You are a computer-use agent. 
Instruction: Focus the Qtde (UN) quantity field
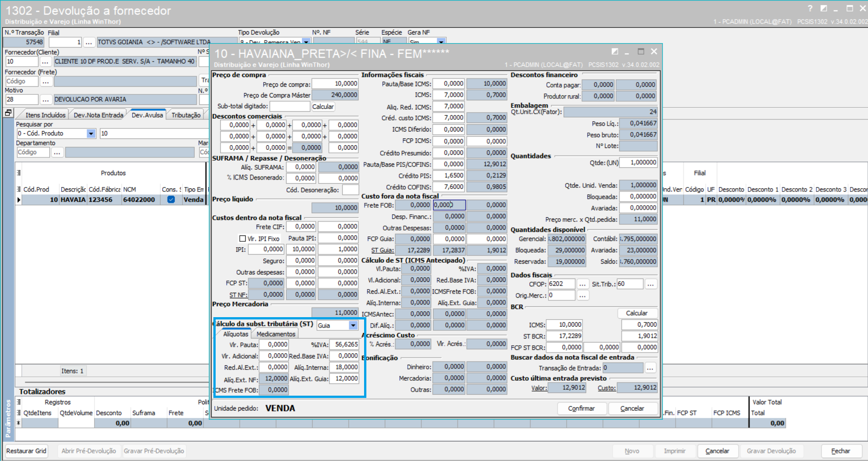pyautogui.click(x=638, y=162)
